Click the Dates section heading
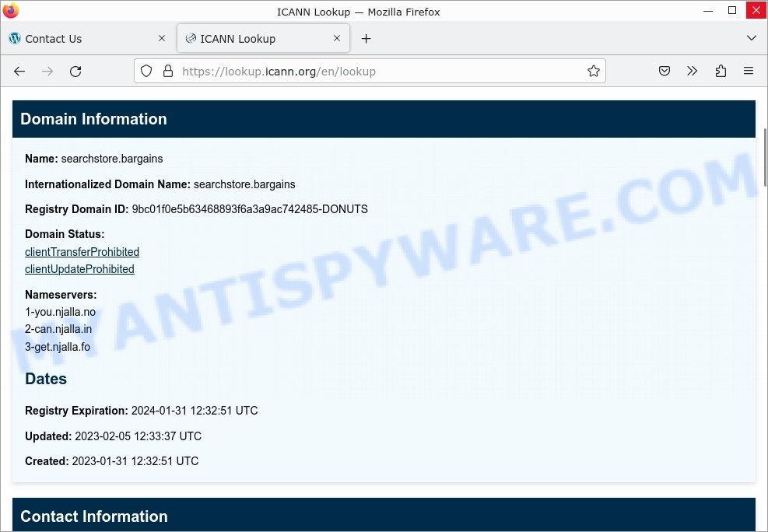Image resolution: width=768 pixels, height=532 pixels. coord(46,379)
